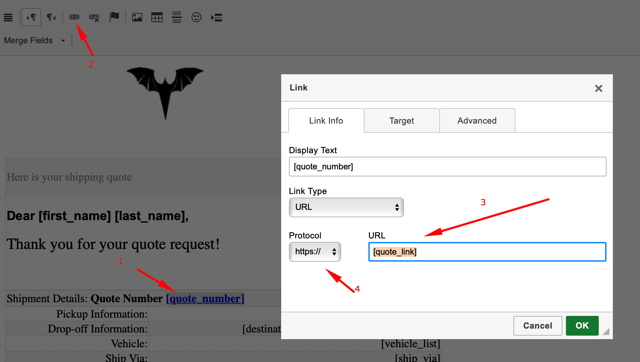This screenshot has width=640, height=362.
Task: Switch to the Target tab
Action: (x=401, y=121)
